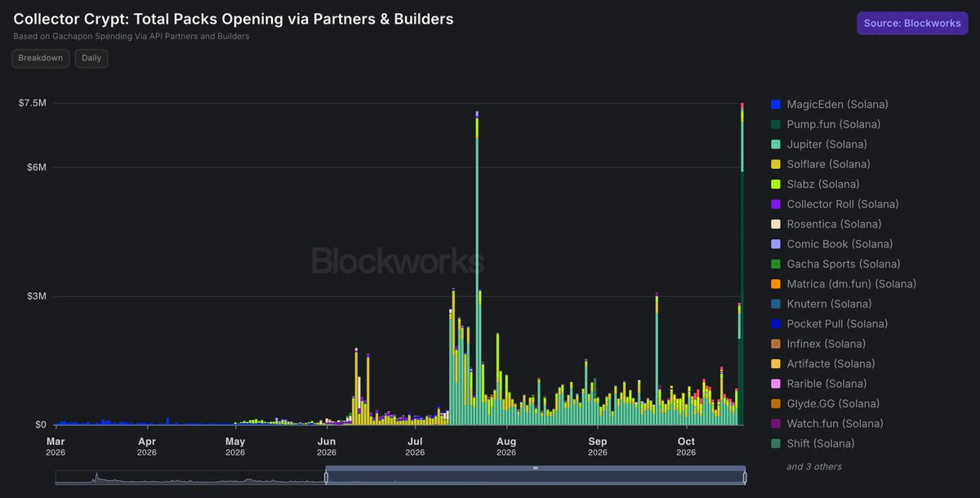The width and height of the screenshot is (980, 498).
Task: Click the $6M y-axis label
Action: pyautogui.click(x=37, y=167)
